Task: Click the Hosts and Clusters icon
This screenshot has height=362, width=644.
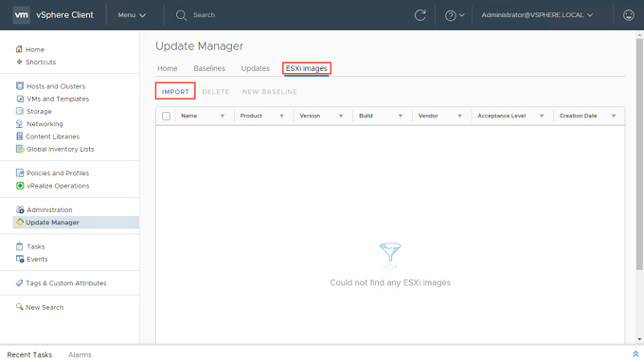Action: click(x=20, y=86)
